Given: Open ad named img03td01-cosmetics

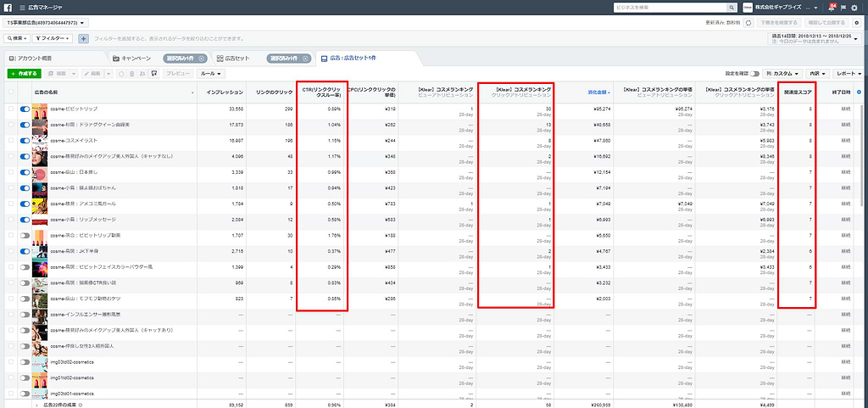Looking at the screenshot, I should click(72, 394).
